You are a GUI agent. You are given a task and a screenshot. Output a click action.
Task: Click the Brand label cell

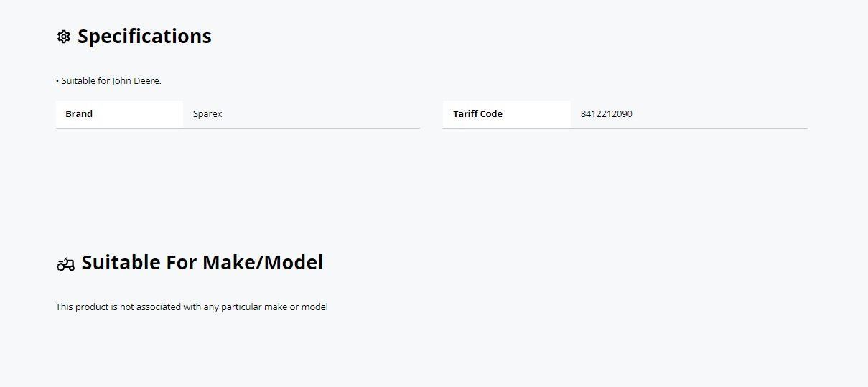coord(79,113)
